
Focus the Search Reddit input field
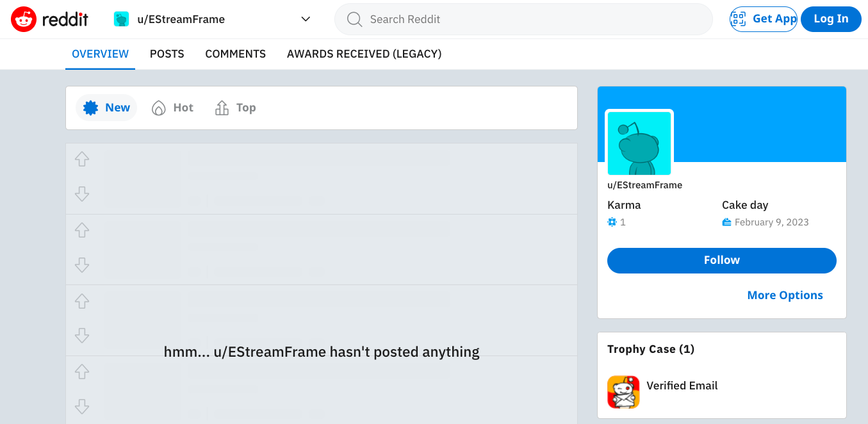pyautogui.click(x=532, y=19)
